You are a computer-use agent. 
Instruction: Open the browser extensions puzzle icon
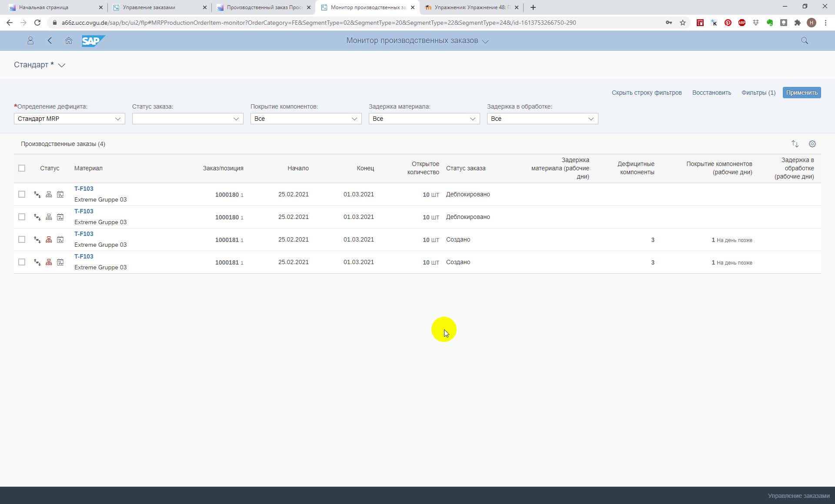798,23
